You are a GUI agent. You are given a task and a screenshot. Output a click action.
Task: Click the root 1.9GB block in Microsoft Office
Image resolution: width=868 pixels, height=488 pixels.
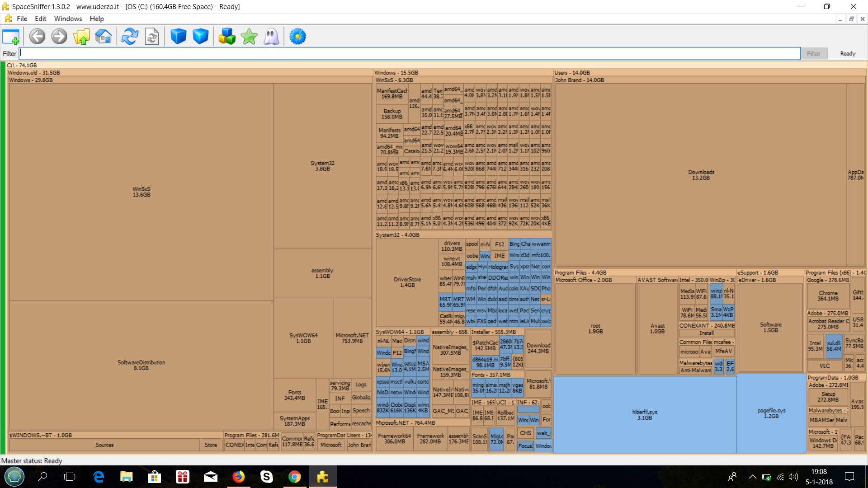[595, 328]
